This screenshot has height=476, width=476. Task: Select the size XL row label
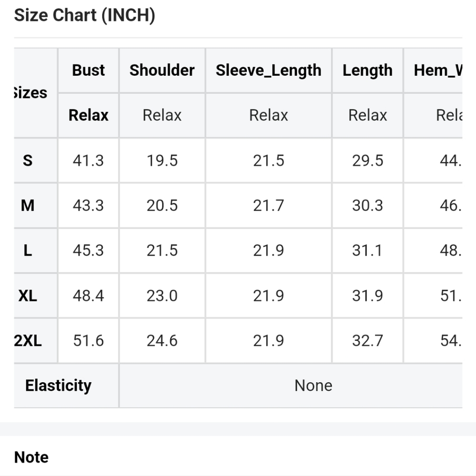tap(28, 296)
